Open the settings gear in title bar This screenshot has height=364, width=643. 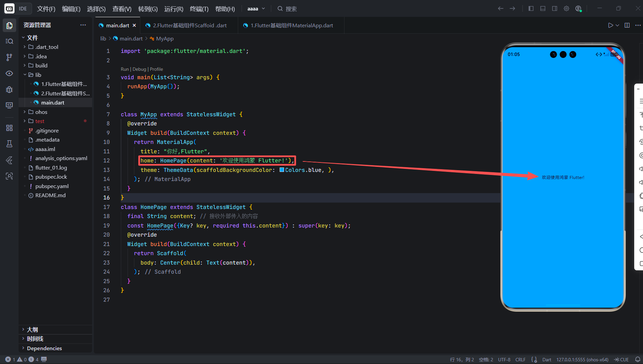click(x=566, y=8)
